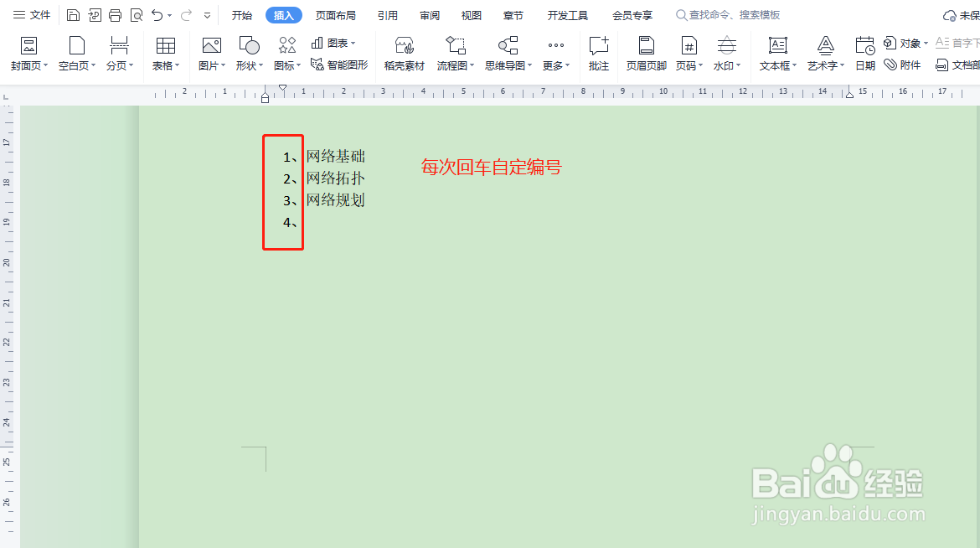Click 附件 attachment button
The image size is (980, 548).
902,65
